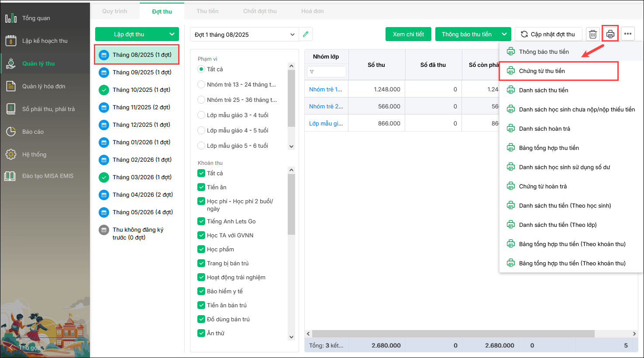The height and width of the screenshot is (358, 644).
Task: Expand the Lập đợt thu dropdown arrow
Action: tap(172, 34)
